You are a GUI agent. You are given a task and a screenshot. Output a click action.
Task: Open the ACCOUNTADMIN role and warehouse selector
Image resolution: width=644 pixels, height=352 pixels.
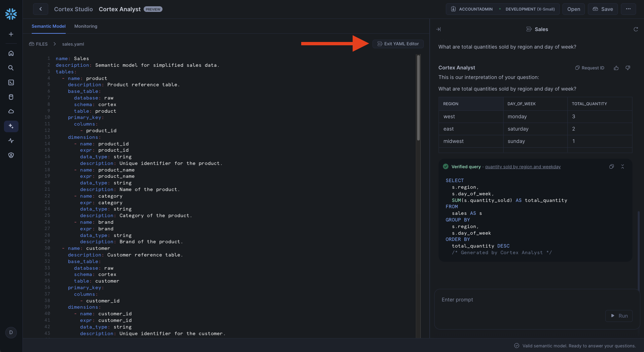point(503,9)
